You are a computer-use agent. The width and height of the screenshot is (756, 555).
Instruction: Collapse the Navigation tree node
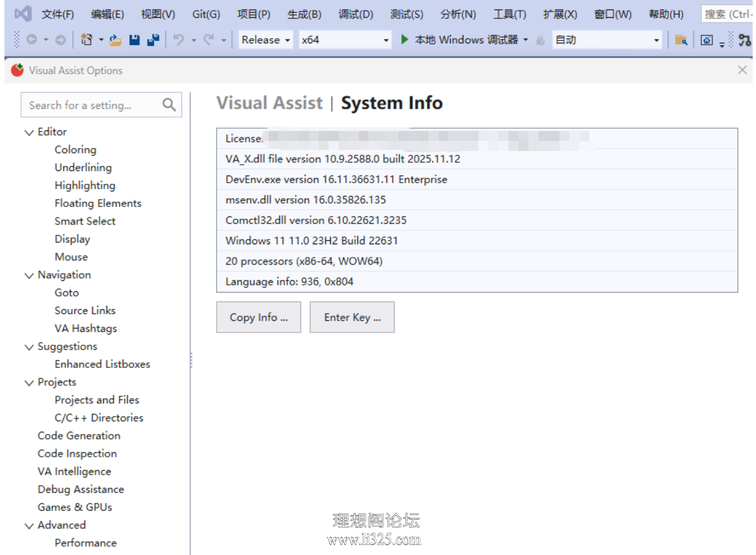(x=29, y=275)
